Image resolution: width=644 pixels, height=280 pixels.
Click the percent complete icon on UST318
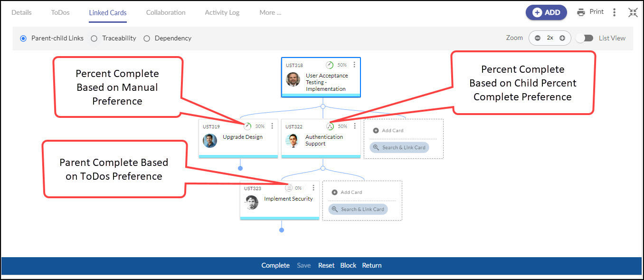tap(330, 65)
